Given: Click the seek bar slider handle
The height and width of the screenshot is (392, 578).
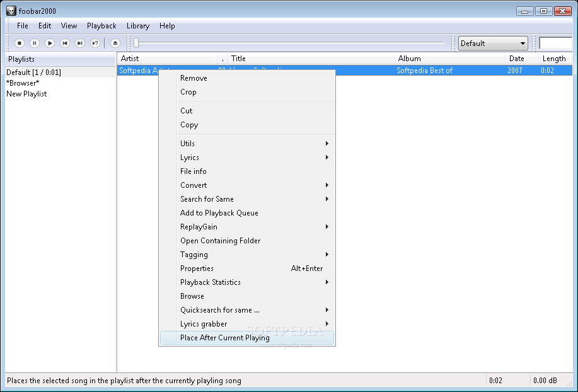Looking at the screenshot, I should click(136, 43).
